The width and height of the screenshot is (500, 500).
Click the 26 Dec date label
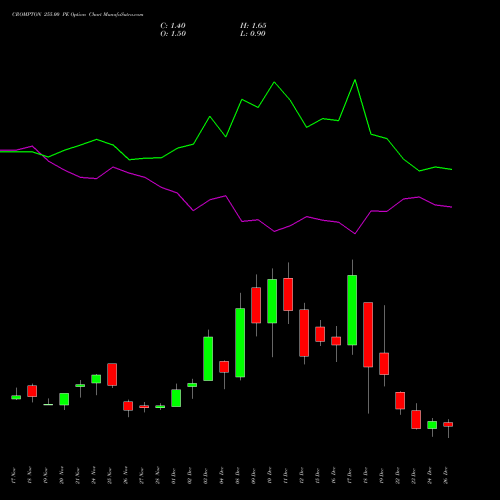pyautogui.click(x=446, y=476)
